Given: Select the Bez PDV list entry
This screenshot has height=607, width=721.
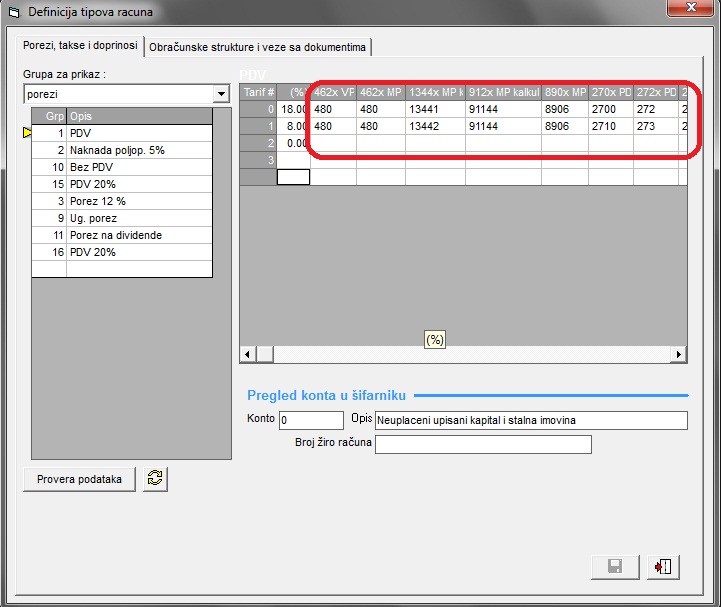Looking at the screenshot, I should [139, 166].
